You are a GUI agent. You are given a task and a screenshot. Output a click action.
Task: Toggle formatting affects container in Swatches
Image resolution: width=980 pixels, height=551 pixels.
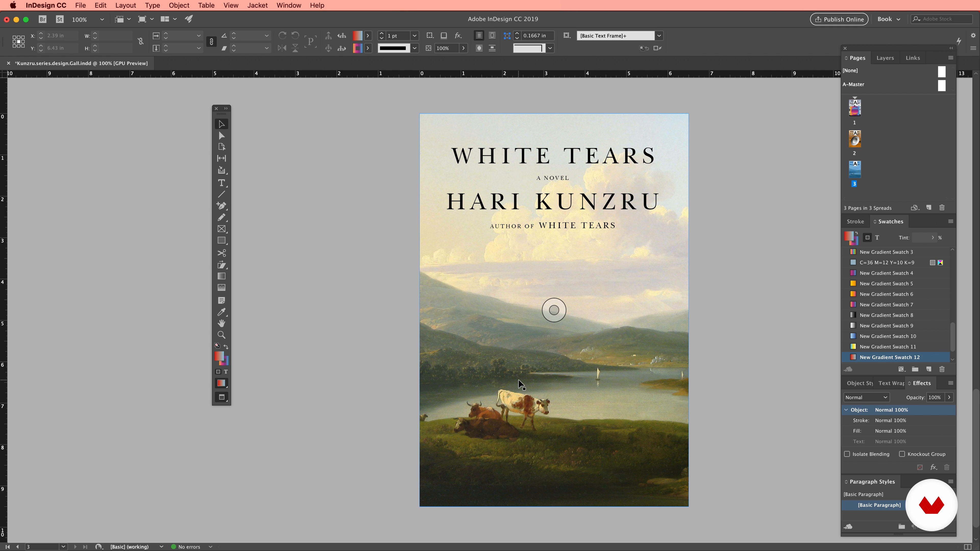867,238
